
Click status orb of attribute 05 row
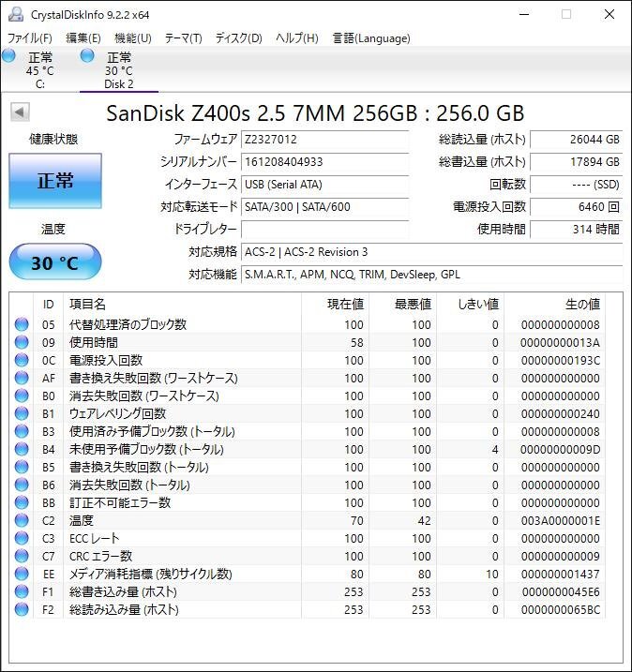pyautogui.click(x=22, y=324)
